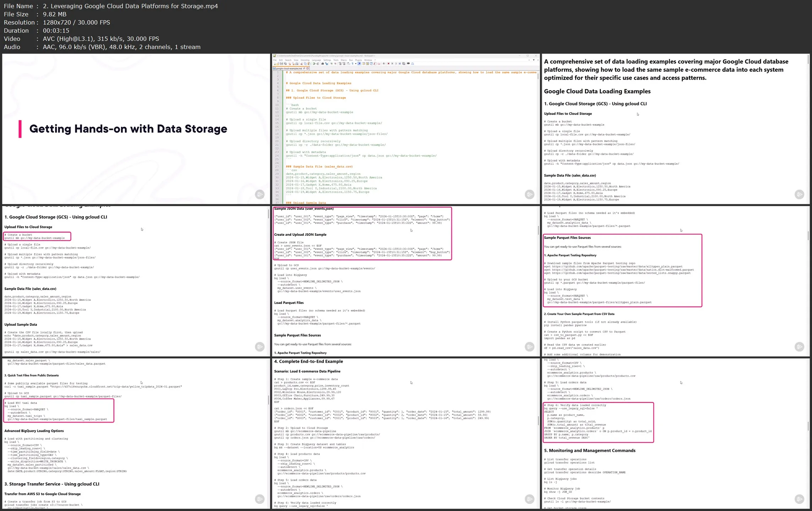Click 'Transfer from AWS S3 to Google Cloud Storage'
Viewport: 812px width, 511px height.
[x=42, y=494]
